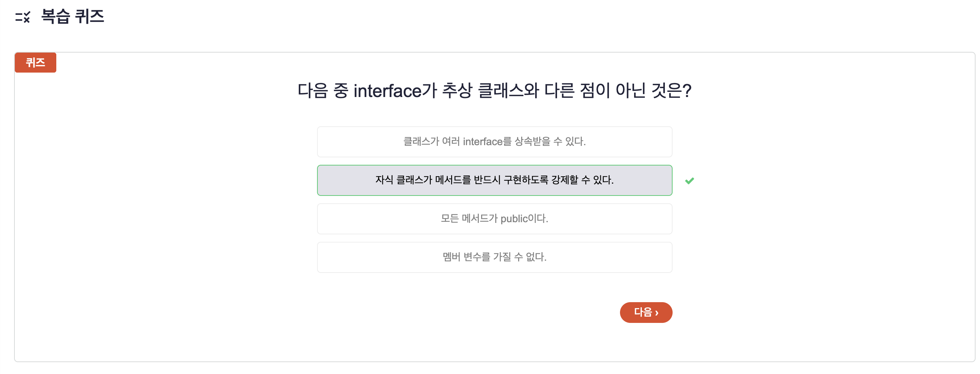
Task: Select answer 클래스가 여러 interface를 상속받을 수 있다
Action: coord(494,142)
